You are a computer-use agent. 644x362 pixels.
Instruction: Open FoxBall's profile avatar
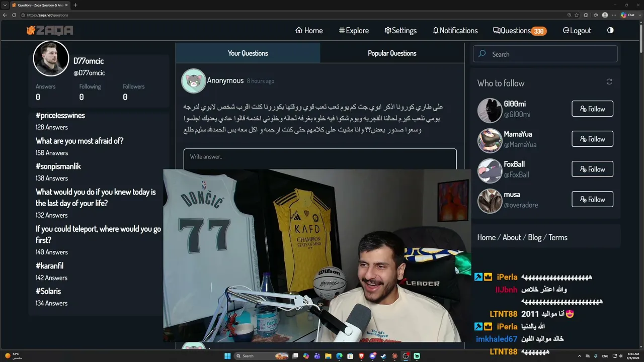pyautogui.click(x=490, y=171)
